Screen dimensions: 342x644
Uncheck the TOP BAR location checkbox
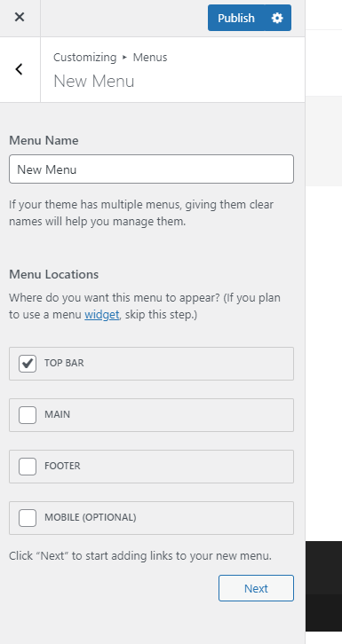click(x=28, y=364)
